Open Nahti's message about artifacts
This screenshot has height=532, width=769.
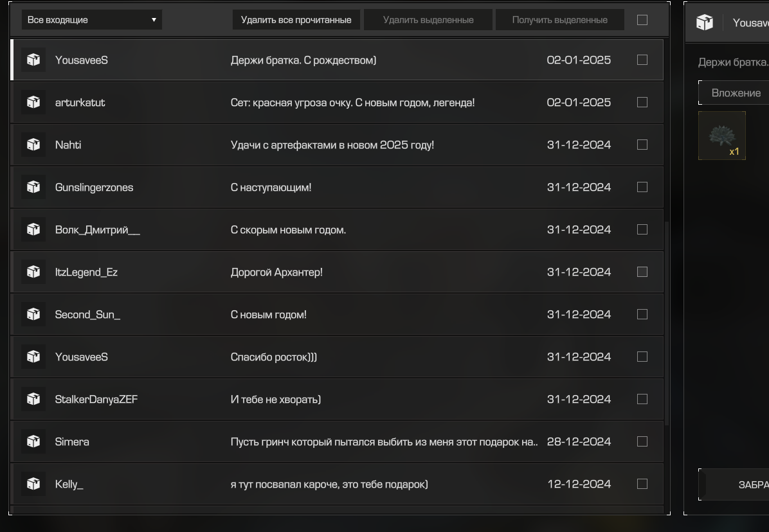332,145
